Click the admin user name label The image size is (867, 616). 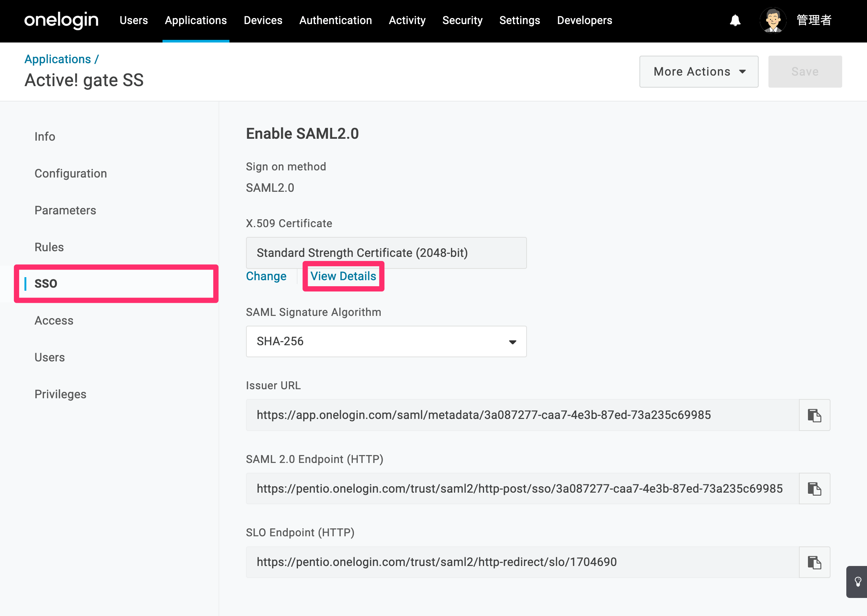pyautogui.click(x=814, y=20)
